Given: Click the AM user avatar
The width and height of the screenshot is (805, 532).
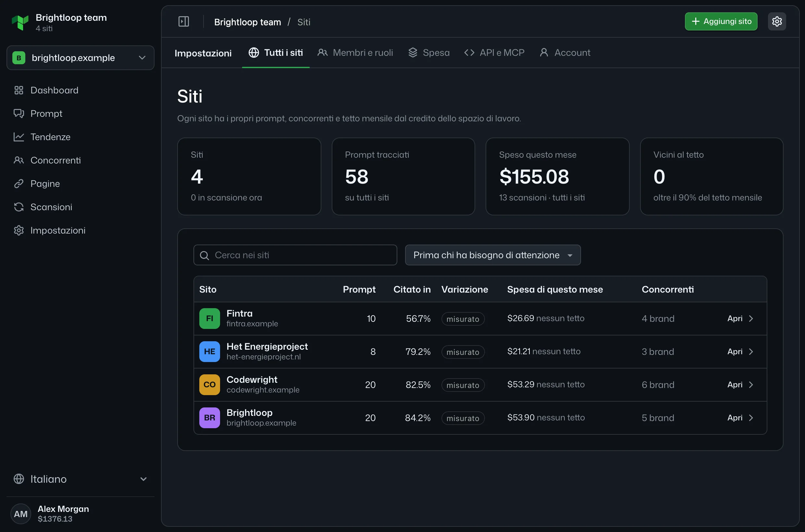Looking at the screenshot, I should 21,514.
